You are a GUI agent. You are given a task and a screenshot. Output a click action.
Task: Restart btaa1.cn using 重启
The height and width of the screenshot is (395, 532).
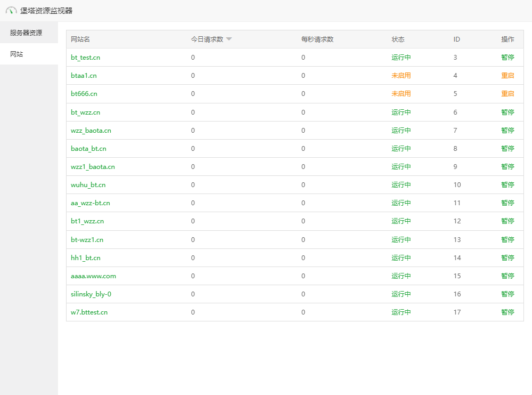(x=508, y=76)
